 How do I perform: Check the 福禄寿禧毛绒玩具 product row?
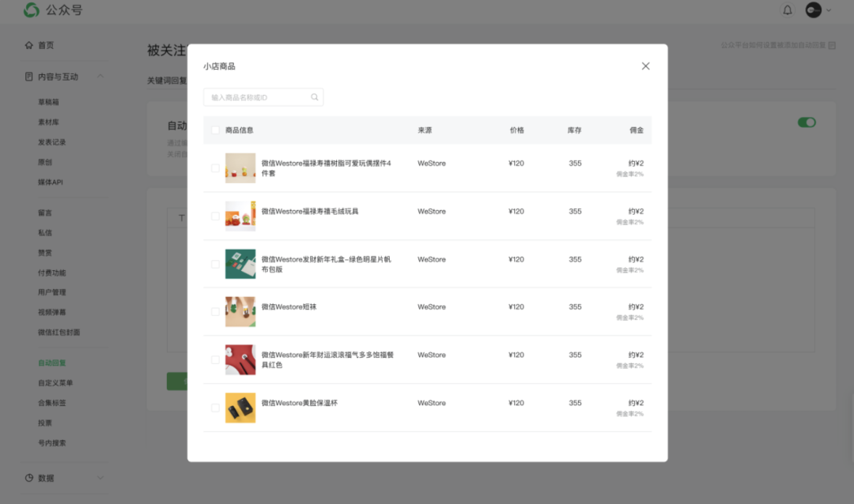[215, 216]
